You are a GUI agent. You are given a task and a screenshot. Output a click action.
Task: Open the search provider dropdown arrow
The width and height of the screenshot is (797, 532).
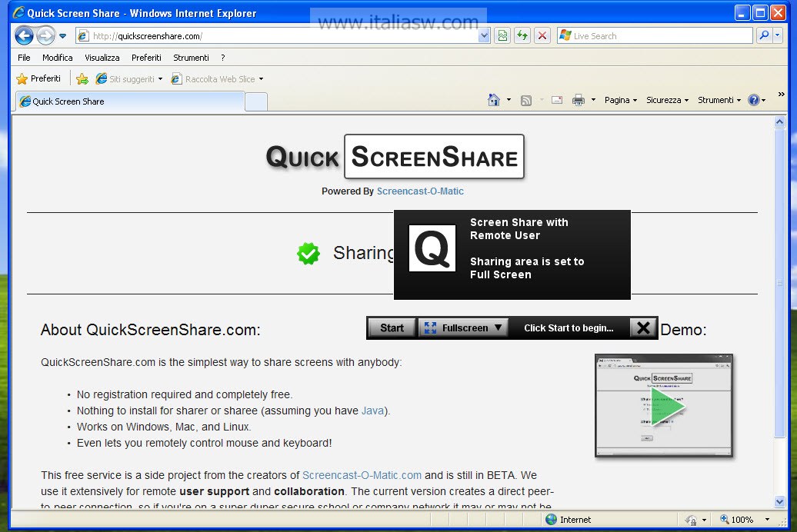777,35
